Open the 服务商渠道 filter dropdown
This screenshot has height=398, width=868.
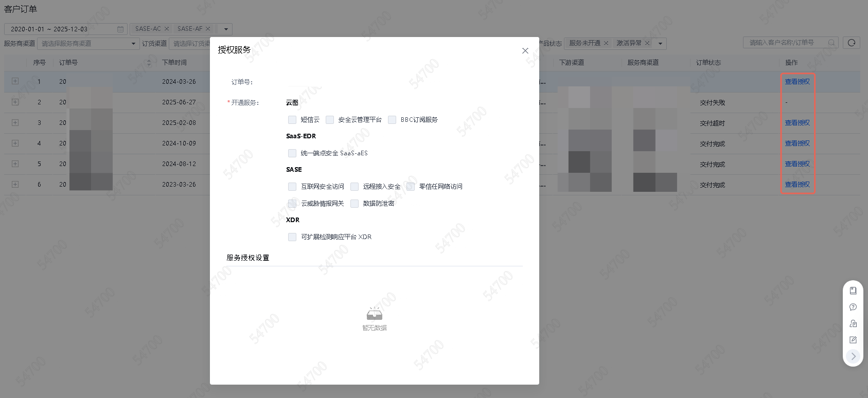[x=88, y=44]
